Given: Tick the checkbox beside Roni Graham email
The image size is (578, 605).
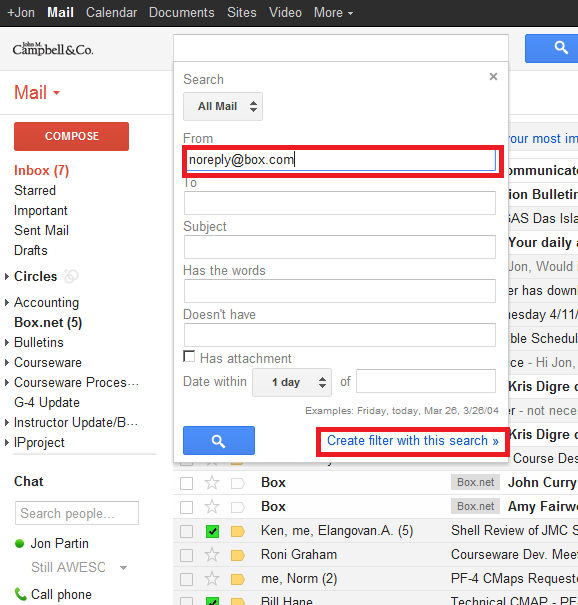Looking at the screenshot, I should point(186,555).
